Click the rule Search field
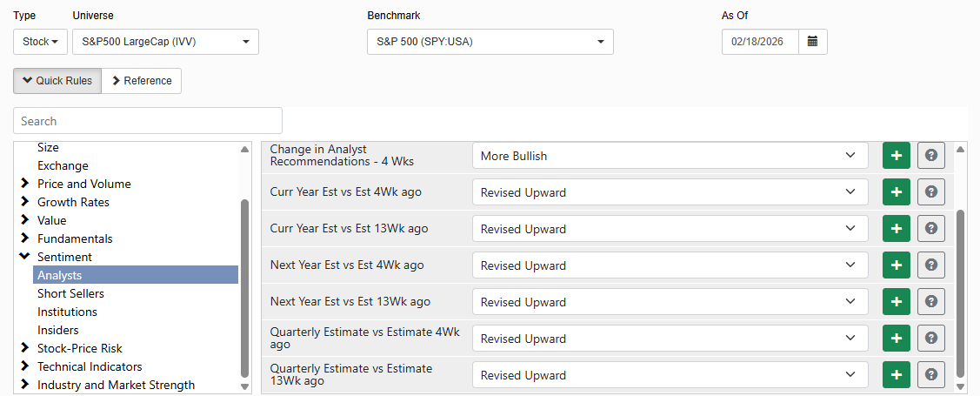 tap(148, 121)
